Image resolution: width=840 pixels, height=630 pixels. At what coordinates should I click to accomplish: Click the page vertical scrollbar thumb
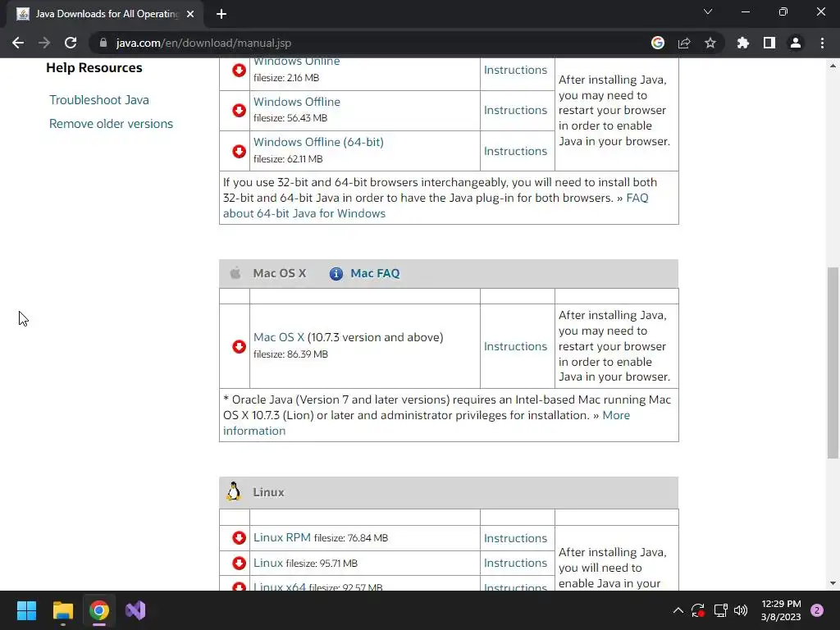pos(833,363)
